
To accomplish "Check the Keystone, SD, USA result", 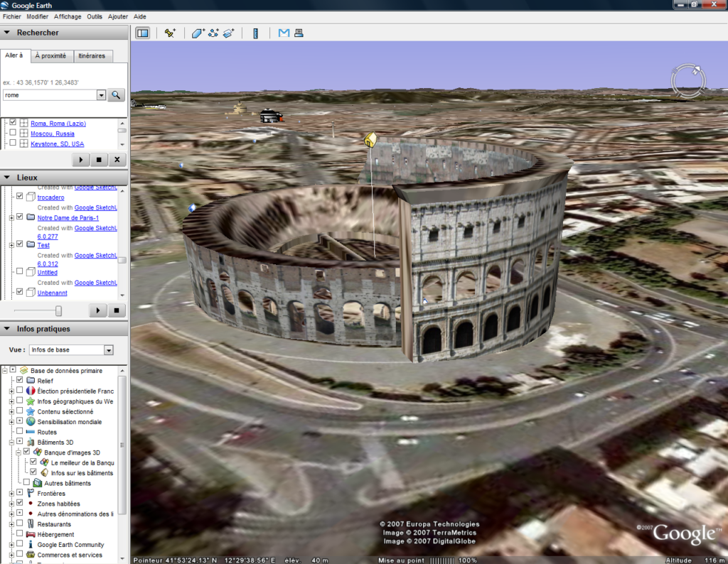I will 13,143.
